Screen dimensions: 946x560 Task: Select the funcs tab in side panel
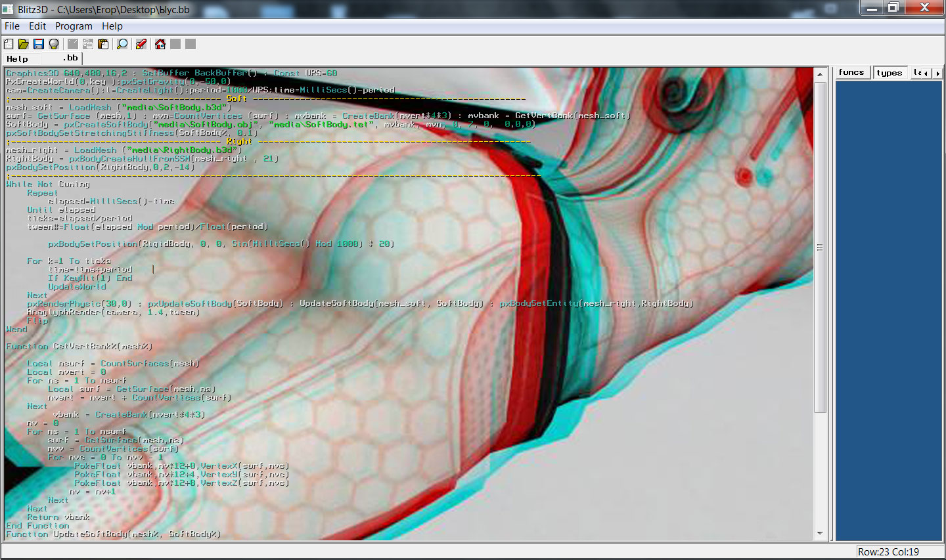tap(851, 73)
